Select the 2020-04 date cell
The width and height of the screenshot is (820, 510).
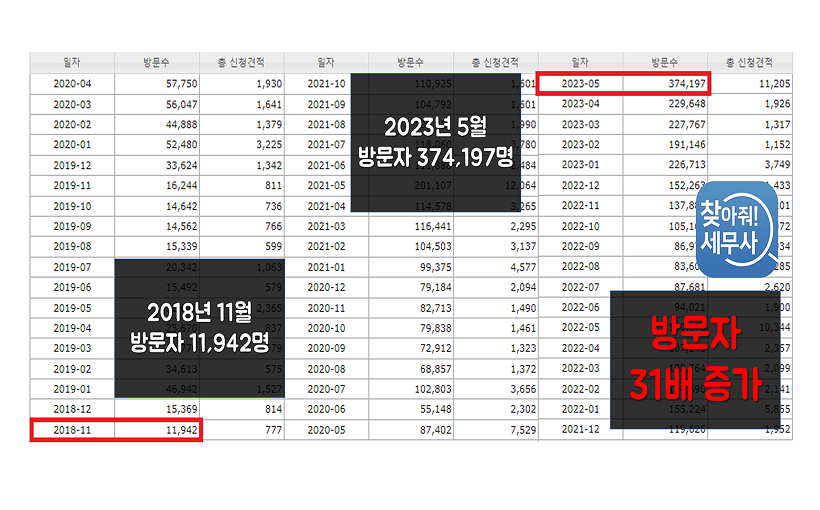point(72,83)
